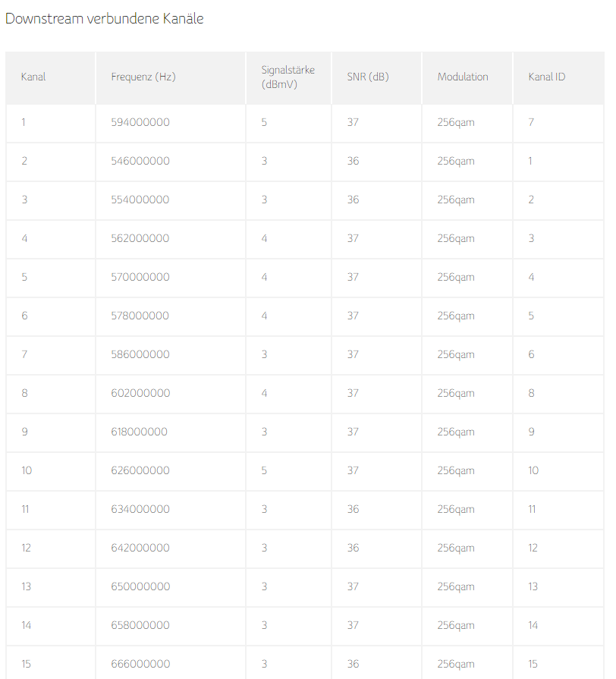Click the 256qam modulation in channel 8 row
This screenshot has width=616, height=679.
[x=456, y=393]
